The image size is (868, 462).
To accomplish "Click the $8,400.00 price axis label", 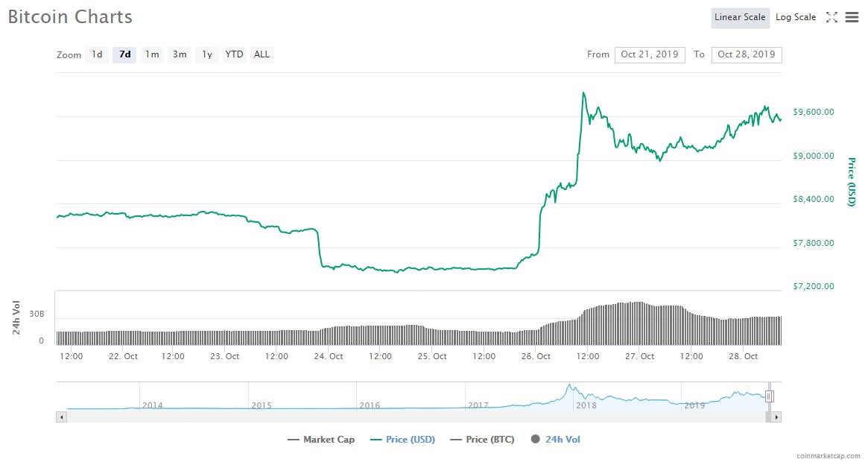I will pyautogui.click(x=813, y=199).
